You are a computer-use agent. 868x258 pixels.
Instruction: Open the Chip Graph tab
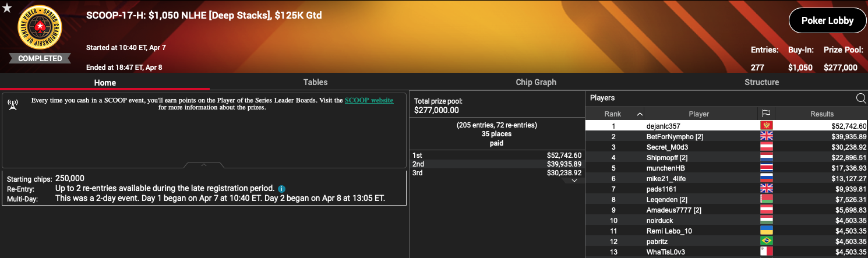[536, 82]
